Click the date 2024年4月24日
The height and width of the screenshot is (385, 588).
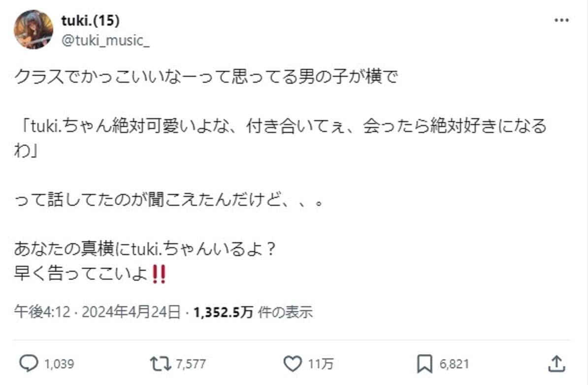point(128,312)
